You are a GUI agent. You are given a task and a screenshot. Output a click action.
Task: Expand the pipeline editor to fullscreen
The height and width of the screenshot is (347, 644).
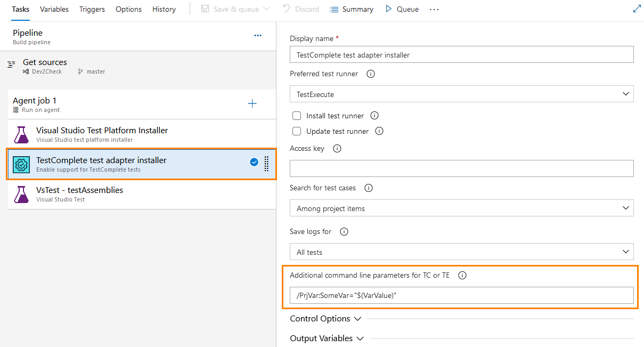point(637,9)
